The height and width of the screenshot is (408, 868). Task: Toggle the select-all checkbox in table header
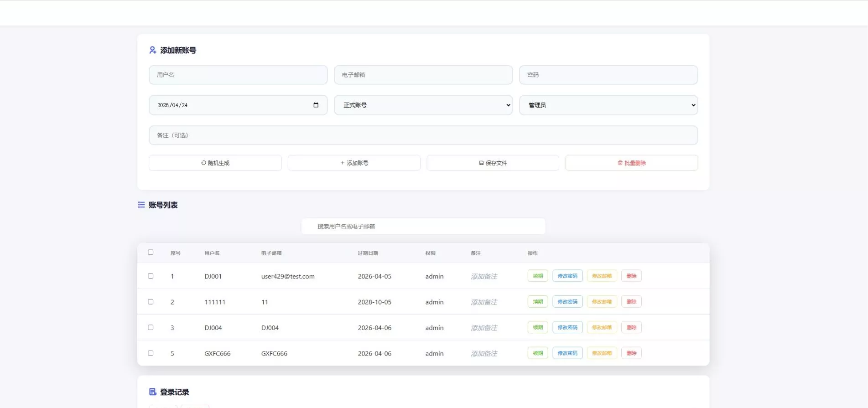pos(151,252)
